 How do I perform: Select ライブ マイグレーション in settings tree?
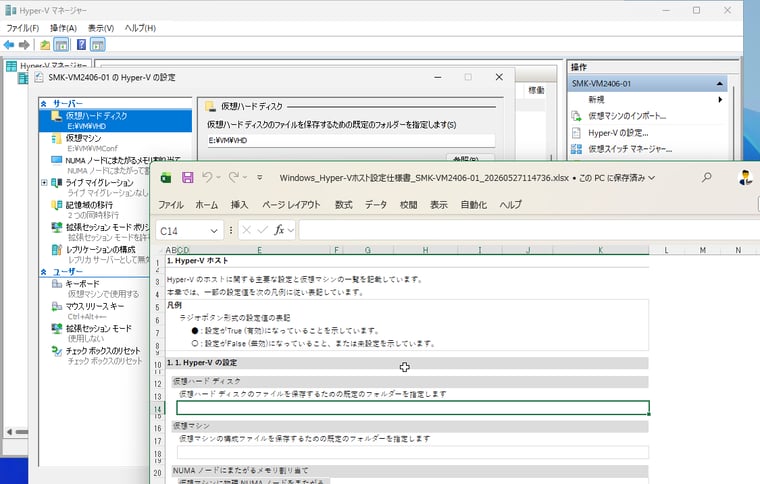pos(99,183)
